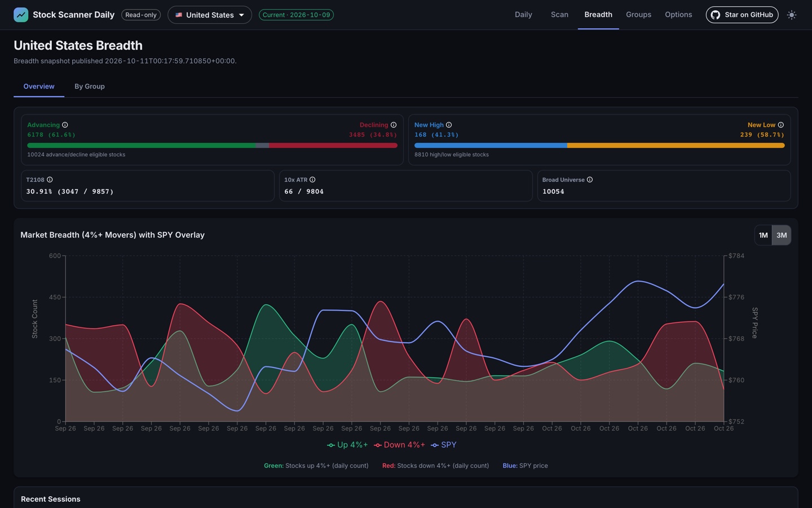
Task: Click the New High count 168 (41.3%)
Action: (x=436, y=135)
